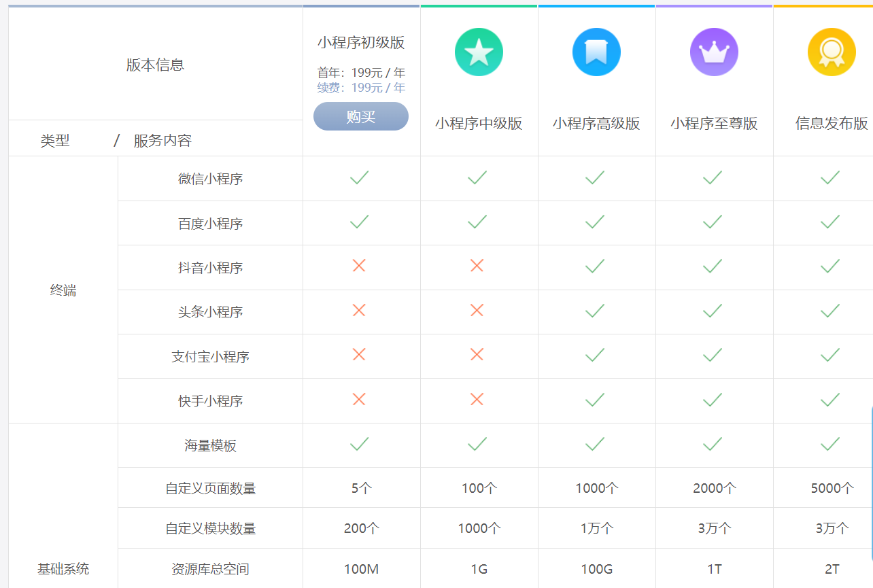
Task: Select the 小程序至尊版 column title
Action: point(714,124)
